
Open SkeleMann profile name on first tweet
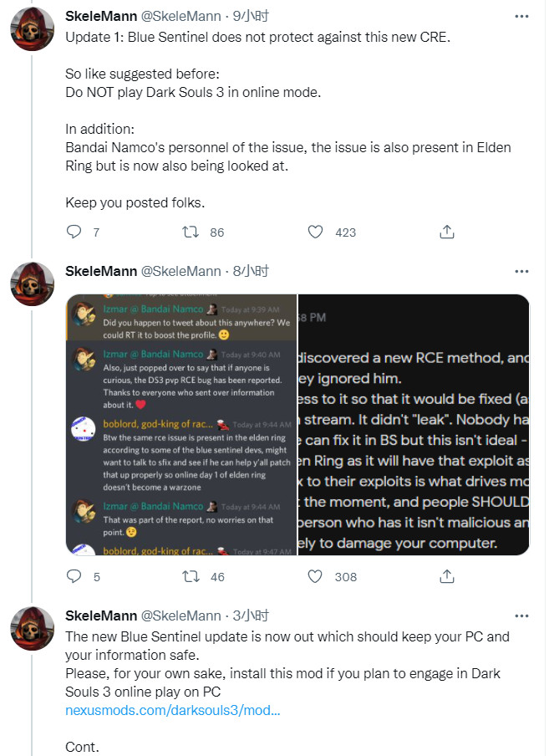click(101, 17)
